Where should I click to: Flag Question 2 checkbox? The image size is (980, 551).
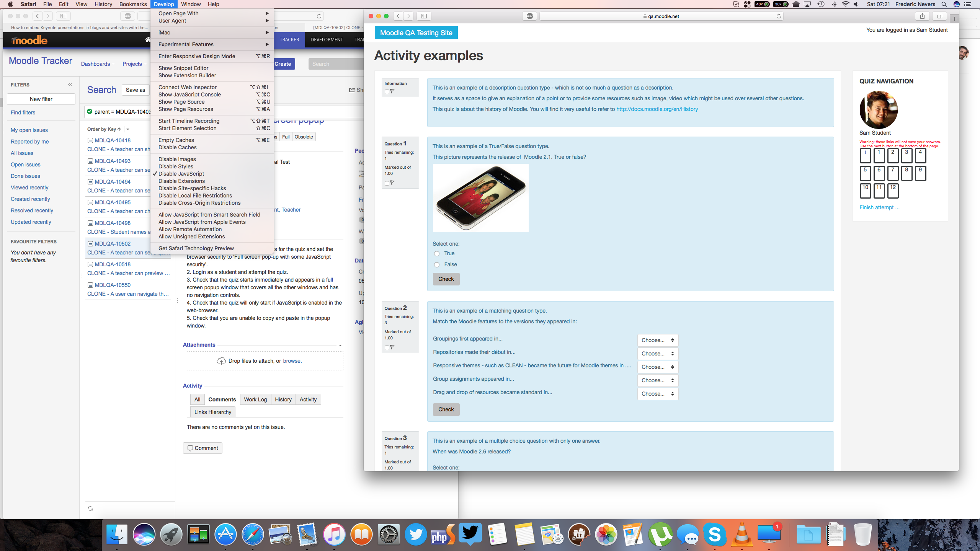coord(387,348)
